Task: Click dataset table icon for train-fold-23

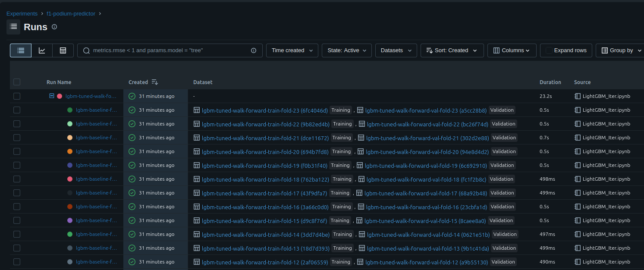Action: 197,110
